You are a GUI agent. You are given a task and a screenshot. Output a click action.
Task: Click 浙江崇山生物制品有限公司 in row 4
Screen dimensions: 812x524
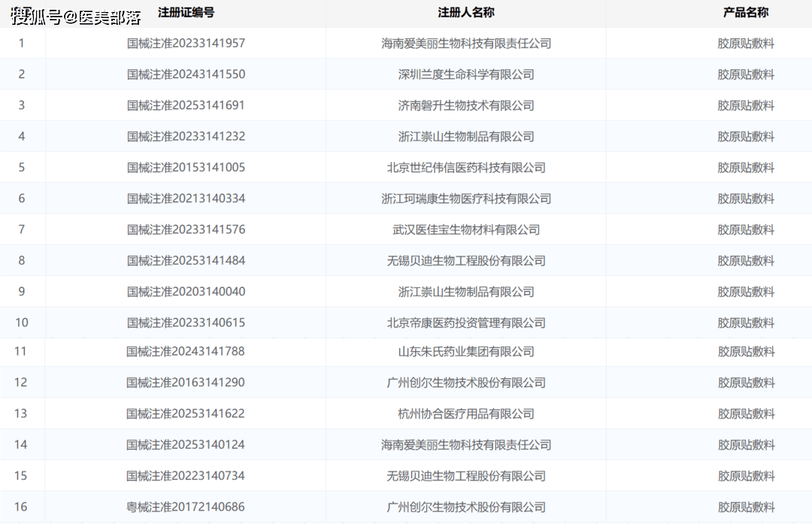(x=466, y=137)
